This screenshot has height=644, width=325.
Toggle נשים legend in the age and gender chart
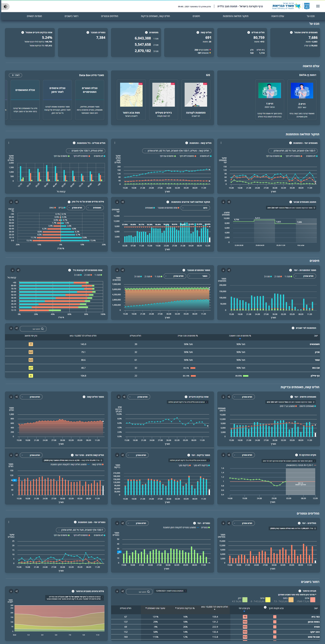pyautogui.click(x=52, y=208)
